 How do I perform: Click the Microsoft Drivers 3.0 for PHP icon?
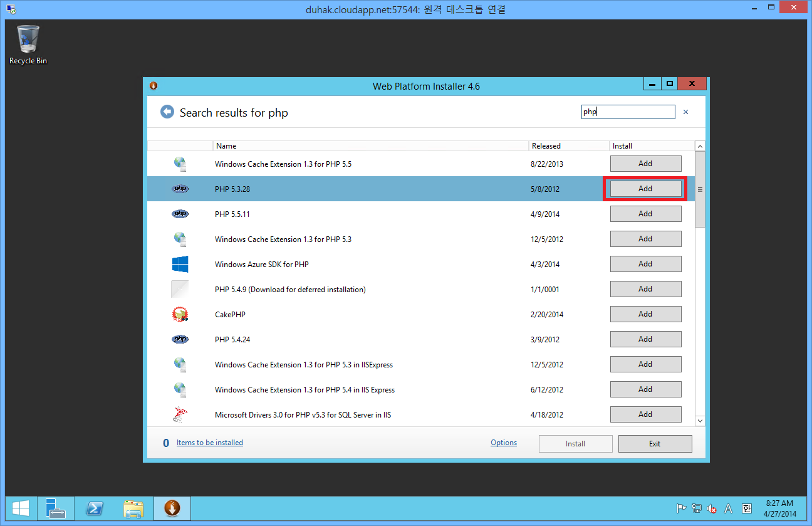click(x=180, y=414)
